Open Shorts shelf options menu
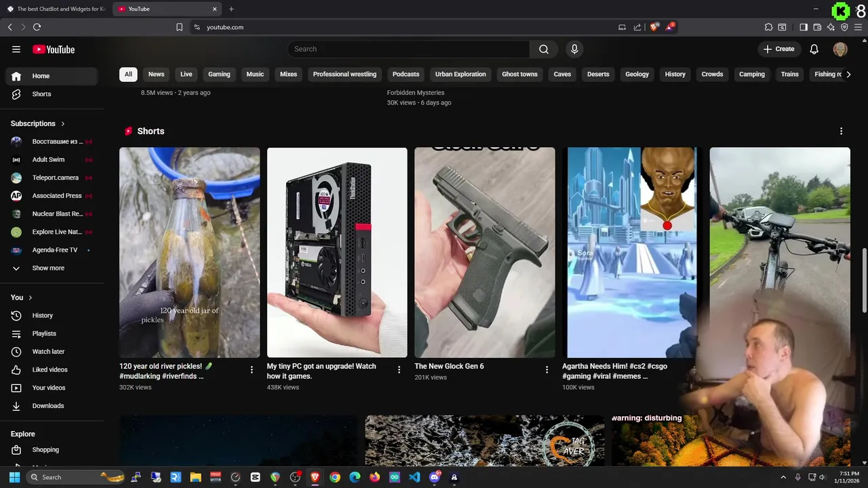The height and width of the screenshot is (488, 868). pyautogui.click(x=841, y=131)
